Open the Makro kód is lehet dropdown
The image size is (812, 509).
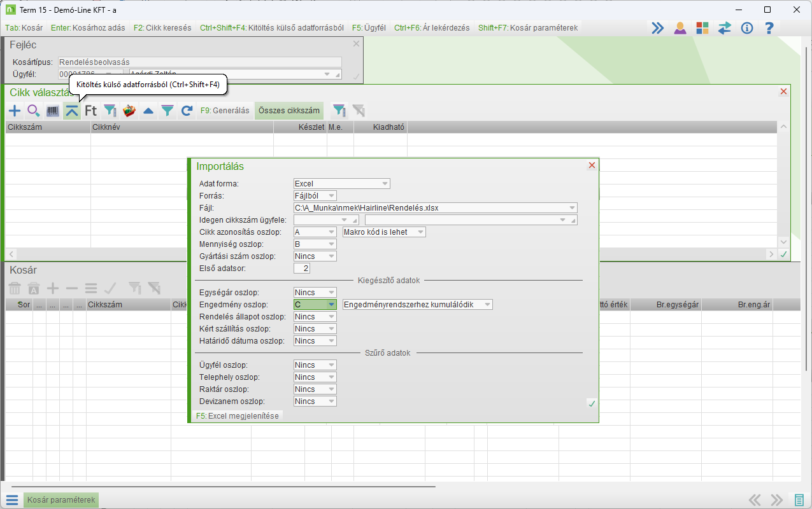(420, 232)
